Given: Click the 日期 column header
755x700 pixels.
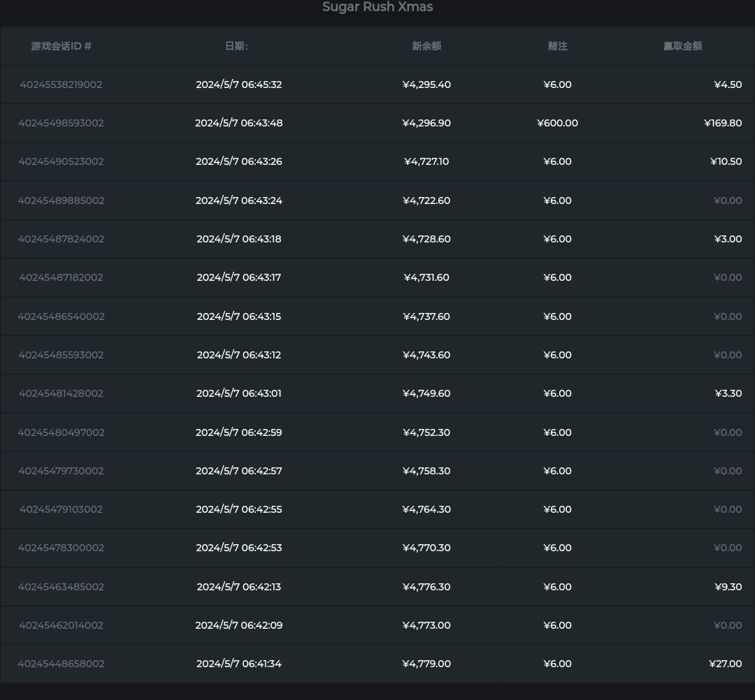Looking at the screenshot, I should (x=236, y=46).
